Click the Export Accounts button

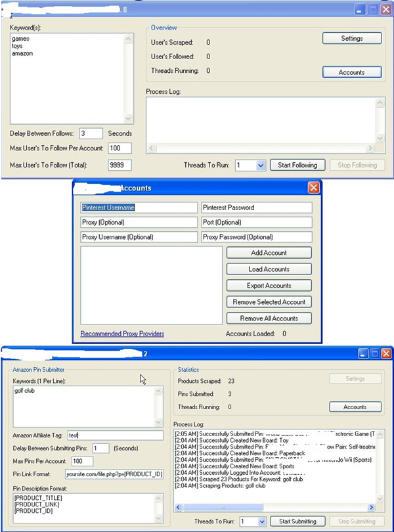pyautogui.click(x=269, y=286)
